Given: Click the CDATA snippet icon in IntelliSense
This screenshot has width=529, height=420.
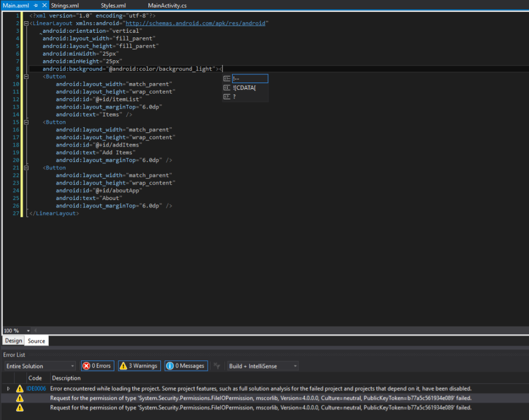Looking at the screenshot, I should point(227,88).
